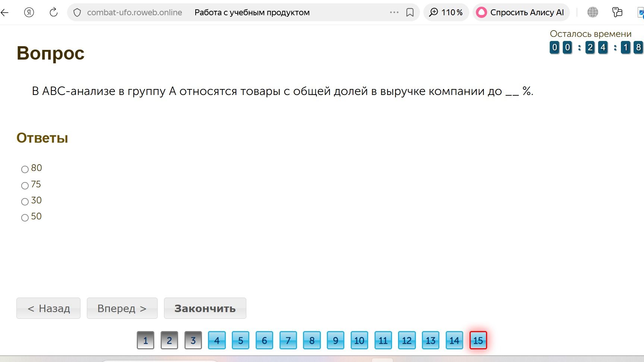
Task: Click the Спросить Алису AI button
Action: tap(521, 12)
